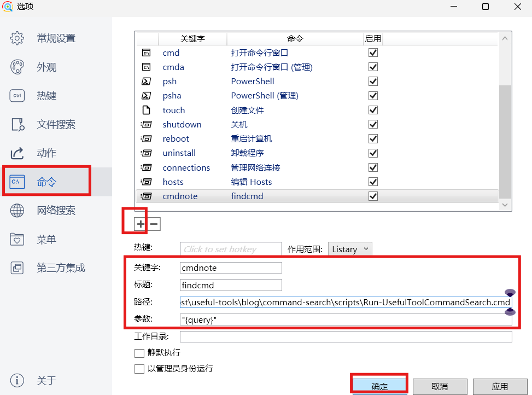Click the touch row file icon
The width and height of the screenshot is (532, 395).
[146, 111]
